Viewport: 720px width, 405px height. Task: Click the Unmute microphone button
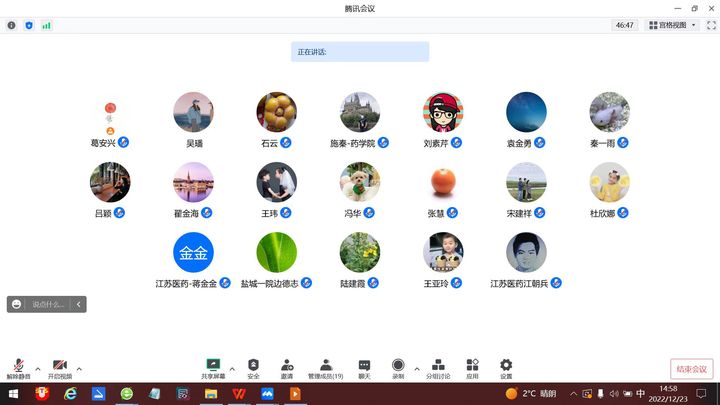(x=18, y=367)
